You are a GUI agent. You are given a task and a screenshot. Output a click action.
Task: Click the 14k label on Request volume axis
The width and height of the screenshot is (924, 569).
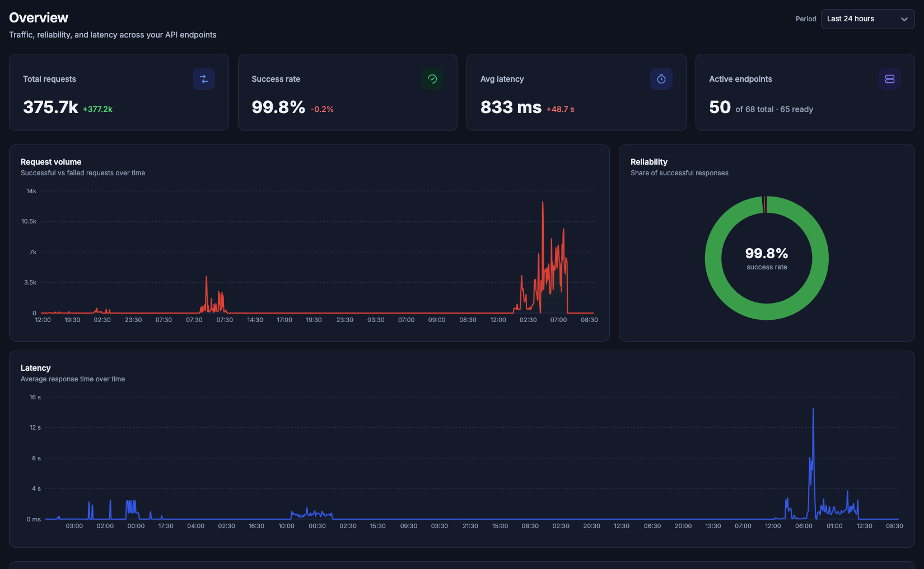pos(31,191)
